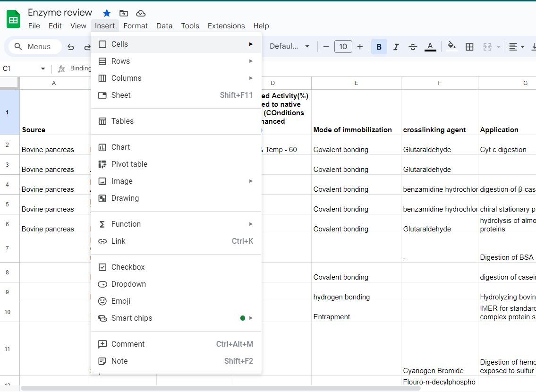Viewport: 536px width, 392px height.
Task: Toggle bold formatting off
Action: [x=379, y=47]
